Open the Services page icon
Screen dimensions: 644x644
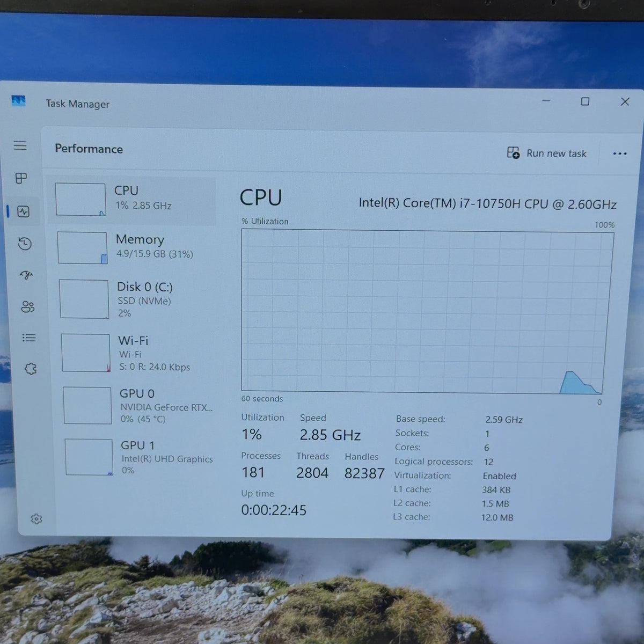click(x=31, y=369)
